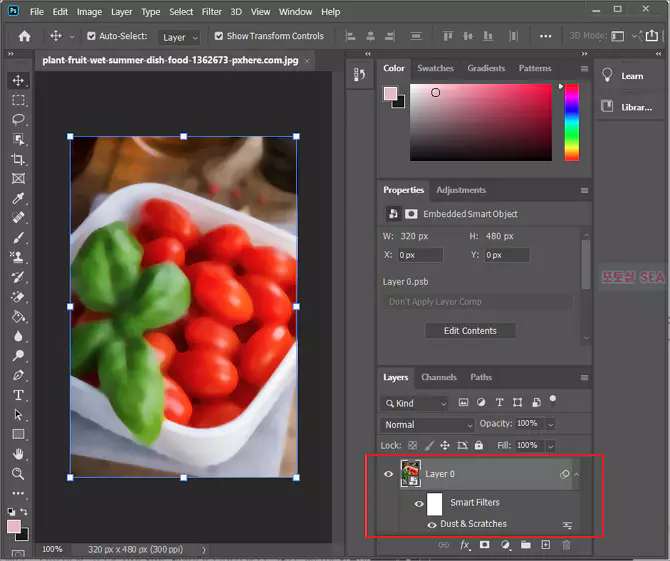This screenshot has height=561, width=670.
Task: Choose the Eyedropper tool
Action: click(18, 198)
